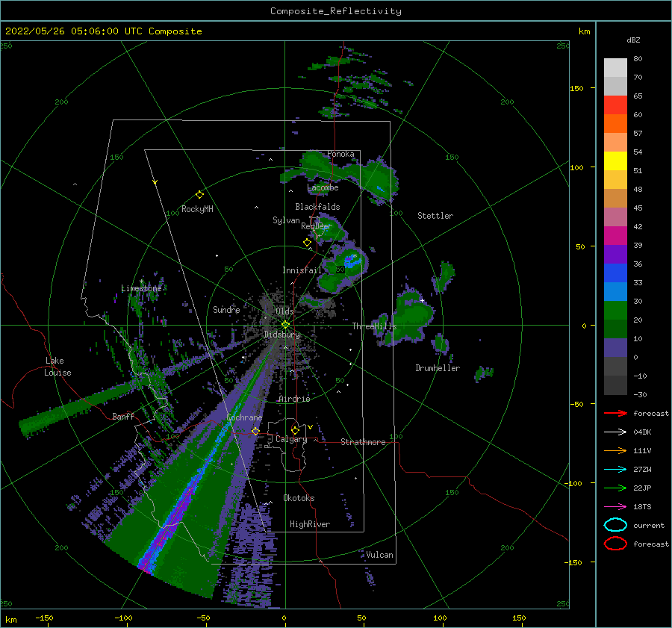Click the yellow diamond marker beside Cochrane
Image resolution: width=672 pixels, height=628 pixels.
(x=255, y=431)
